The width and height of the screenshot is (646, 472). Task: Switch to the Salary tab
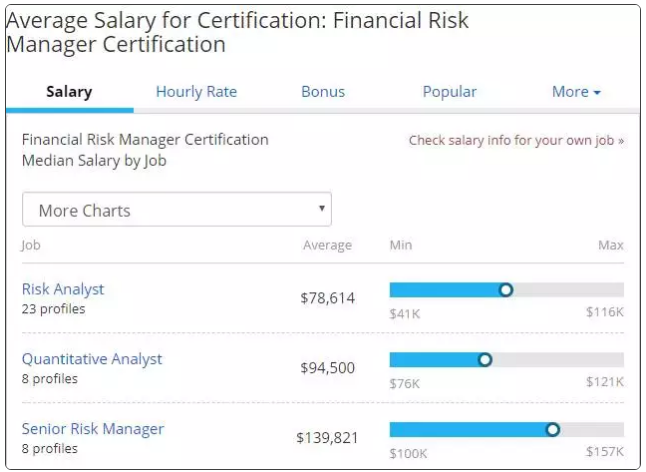[69, 92]
